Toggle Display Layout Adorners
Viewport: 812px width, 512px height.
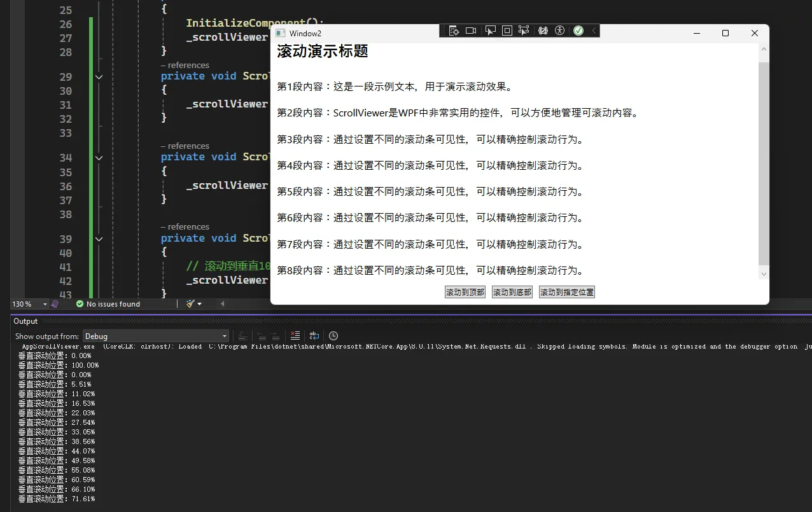pos(507,31)
